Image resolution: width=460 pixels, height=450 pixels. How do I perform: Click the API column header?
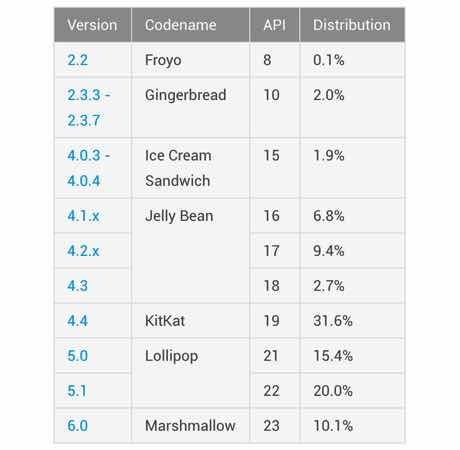point(275,25)
